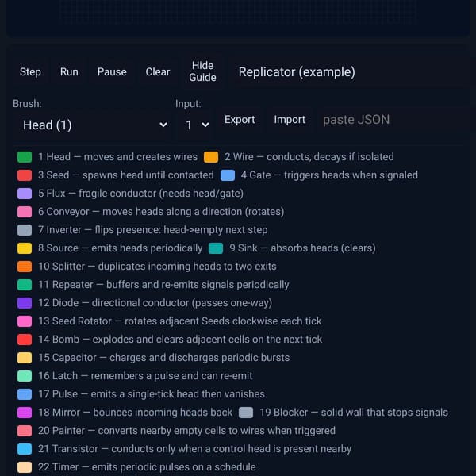Click the magenta Mirror legend swatch
476x476 pixels.
click(x=25, y=413)
